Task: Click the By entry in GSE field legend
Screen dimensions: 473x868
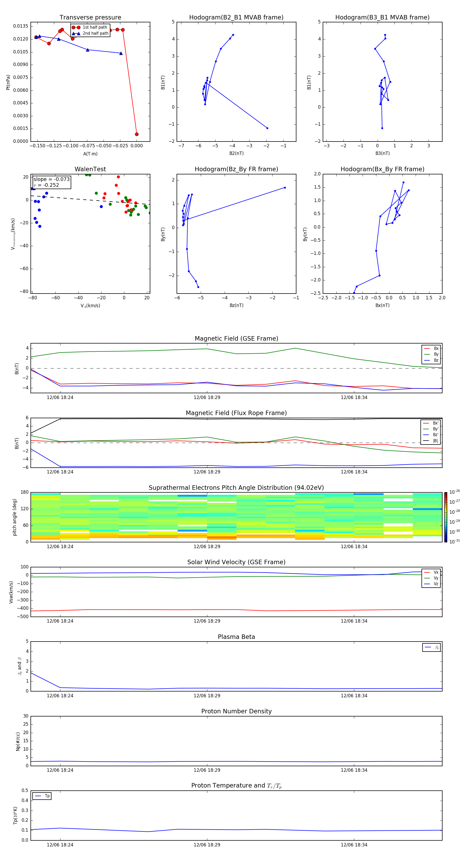Action: (x=431, y=355)
